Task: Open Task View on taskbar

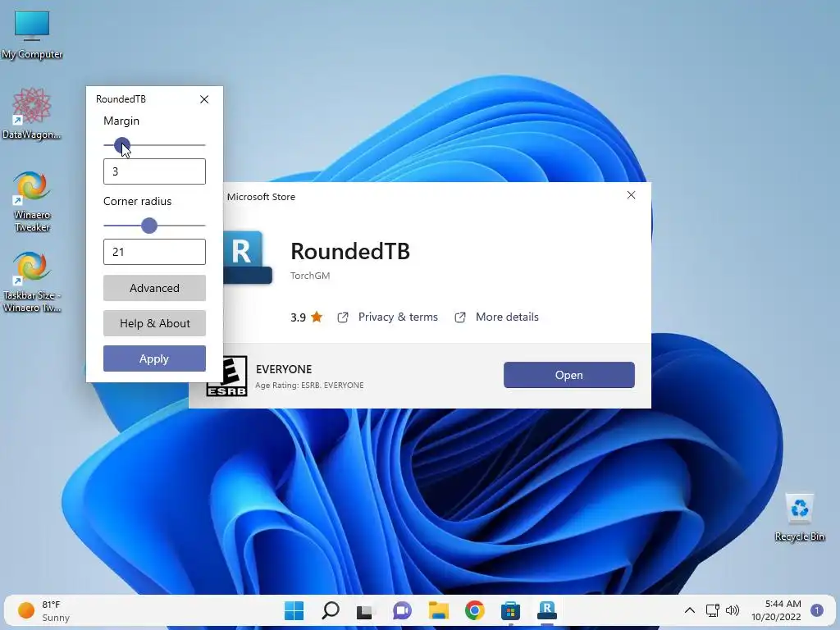Action: click(365, 610)
